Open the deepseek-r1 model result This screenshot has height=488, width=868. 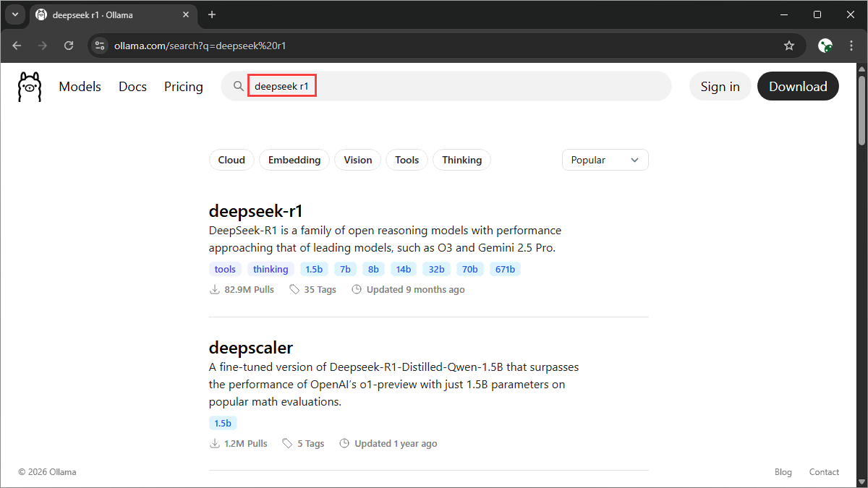tap(255, 211)
